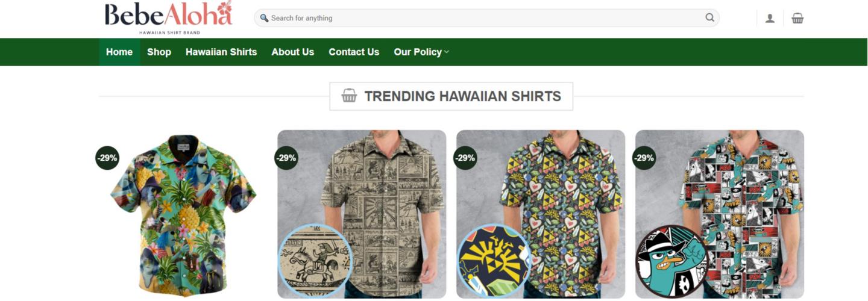Screen dimensions: 868x301
Task: Go to the Home menu item
Action: (119, 52)
